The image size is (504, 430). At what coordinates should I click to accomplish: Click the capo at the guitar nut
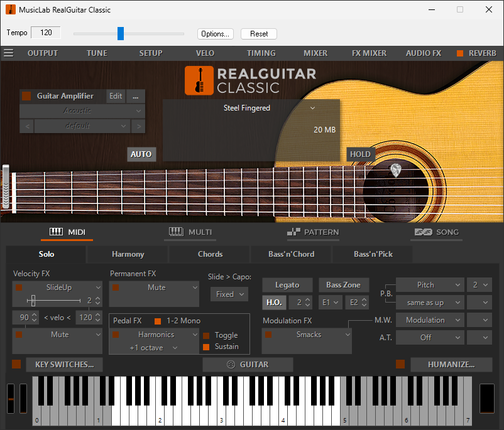tap(6, 187)
